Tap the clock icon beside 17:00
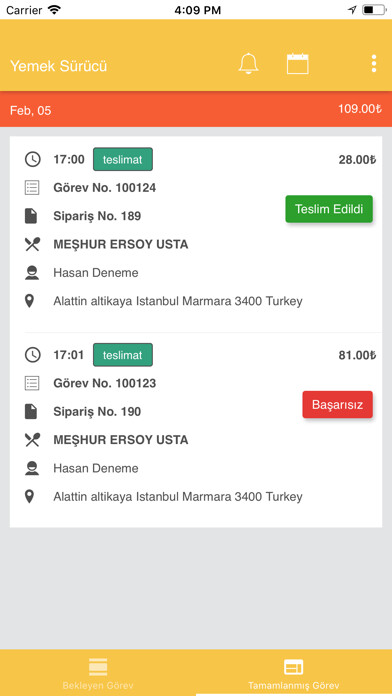Screen dimensions: 392x696 32,159
